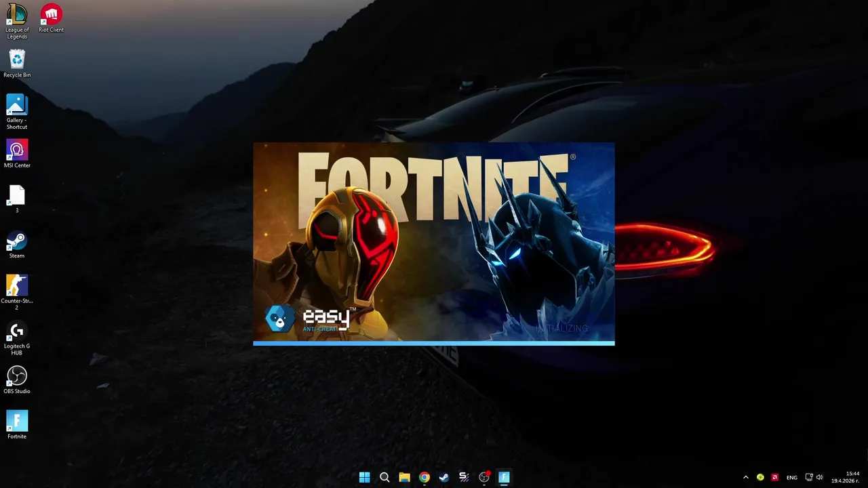Select the Fortnite desktop shortcut

17,425
